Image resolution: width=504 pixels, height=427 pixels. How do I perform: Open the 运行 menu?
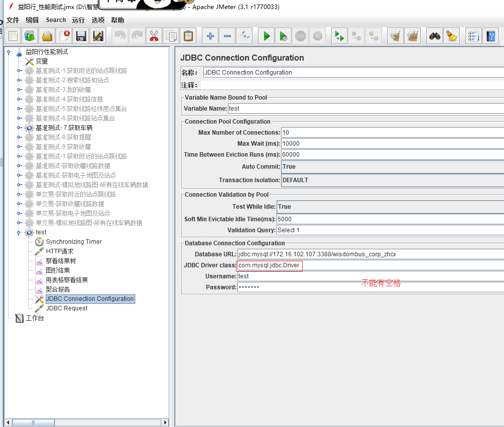click(x=79, y=20)
